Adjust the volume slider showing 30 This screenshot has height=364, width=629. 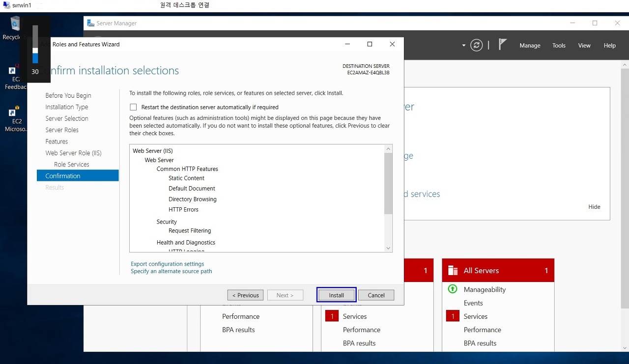35,44
